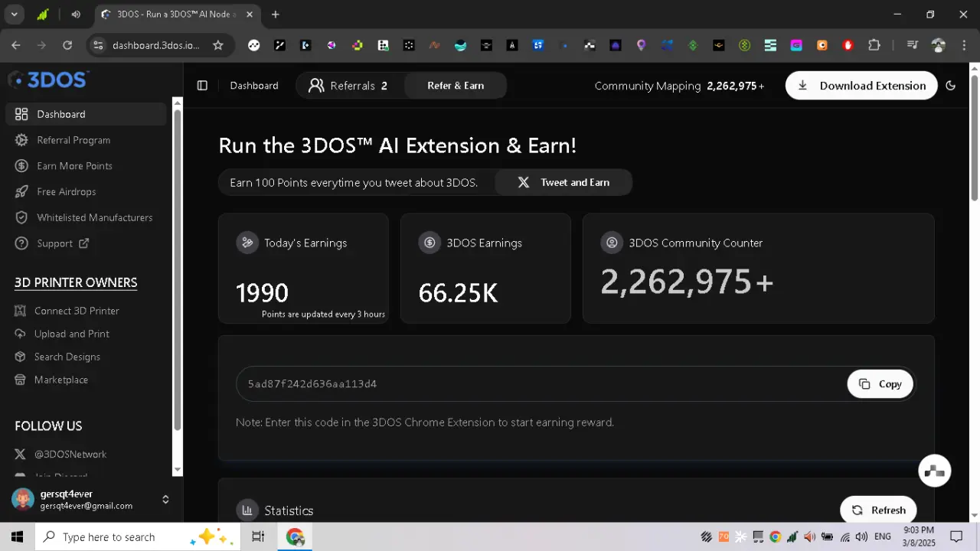Open Free Airdrops section
The width and height of the screenshot is (980, 551).
point(66,192)
